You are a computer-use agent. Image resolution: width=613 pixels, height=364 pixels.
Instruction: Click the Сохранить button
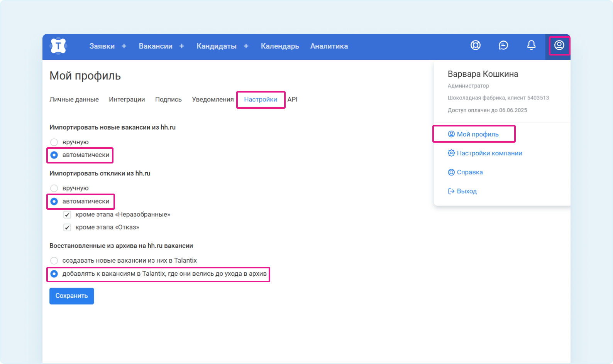click(72, 296)
